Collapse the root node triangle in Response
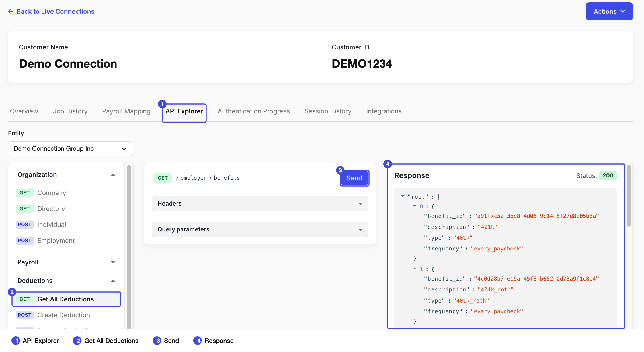Viewport: 644px width, 352px height. point(403,196)
